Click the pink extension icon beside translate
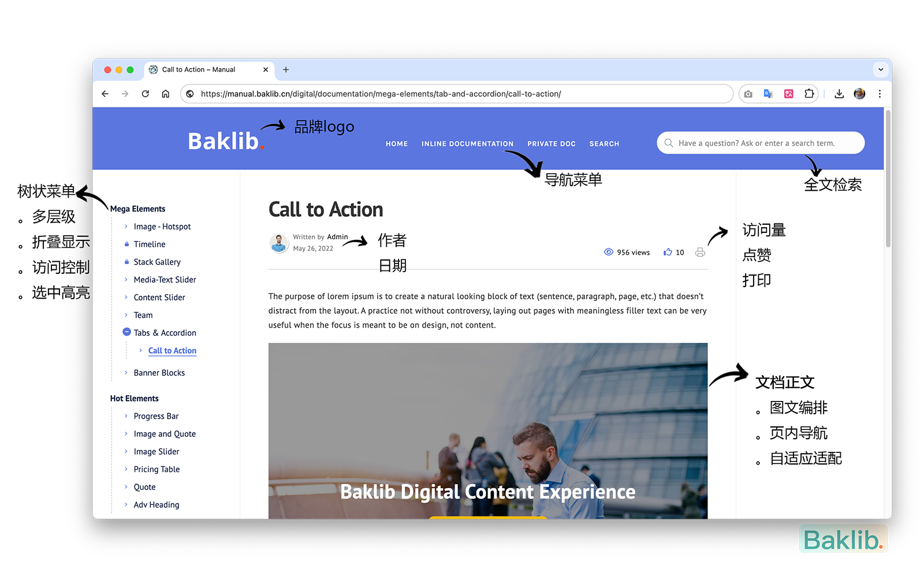The height and width of the screenshot is (561, 924). (x=788, y=94)
